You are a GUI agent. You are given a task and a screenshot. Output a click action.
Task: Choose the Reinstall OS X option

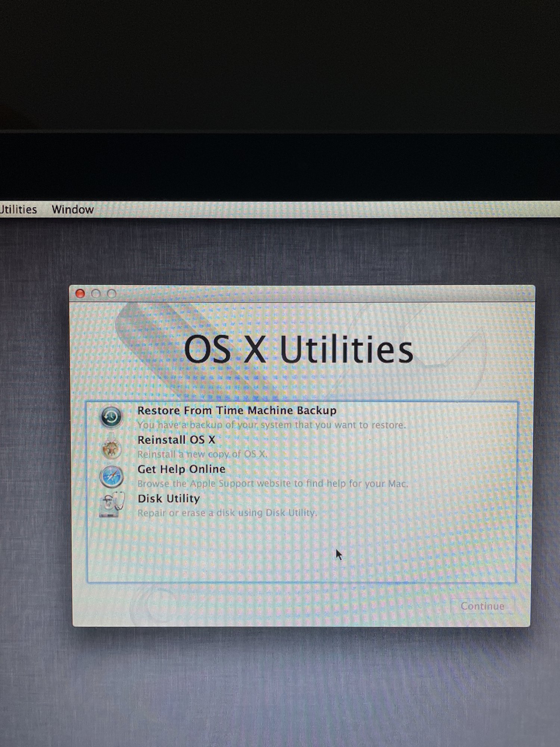coord(176,440)
